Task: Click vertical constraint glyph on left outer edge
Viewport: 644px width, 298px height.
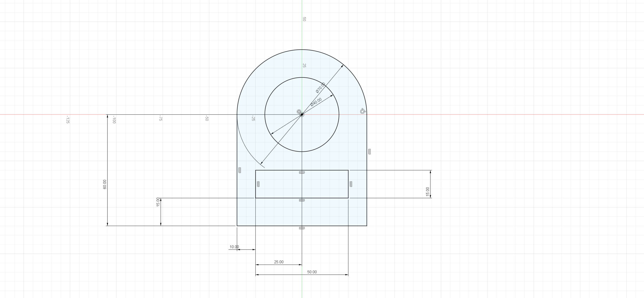Action: [x=239, y=170]
